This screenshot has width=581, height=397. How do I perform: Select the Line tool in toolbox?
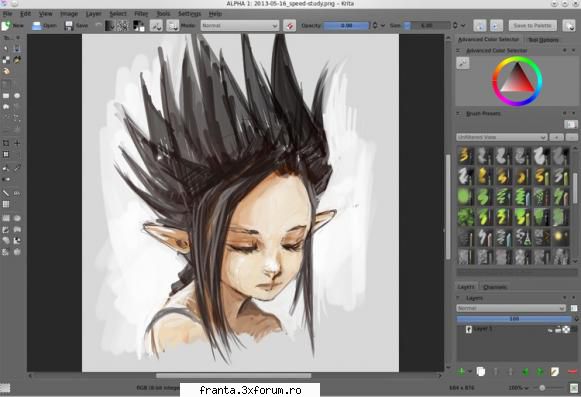click(x=6, y=193)
